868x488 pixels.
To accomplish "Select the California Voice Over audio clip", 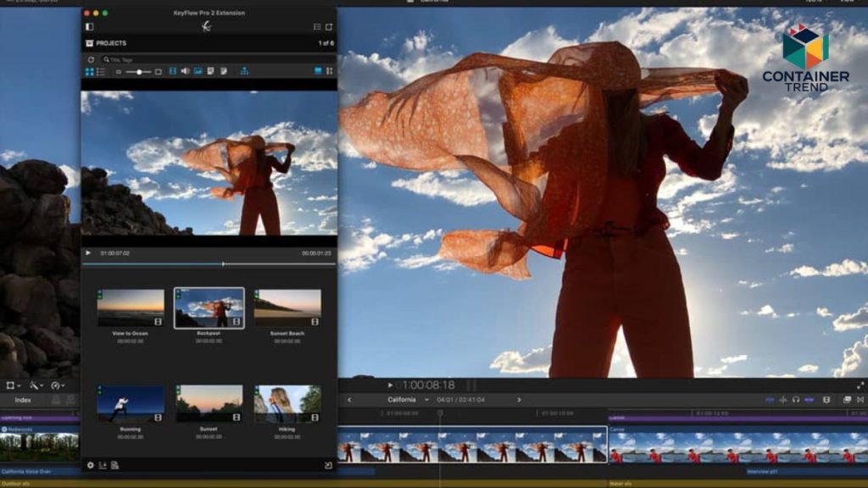I will pyautogui.click(x=39, y=472).
